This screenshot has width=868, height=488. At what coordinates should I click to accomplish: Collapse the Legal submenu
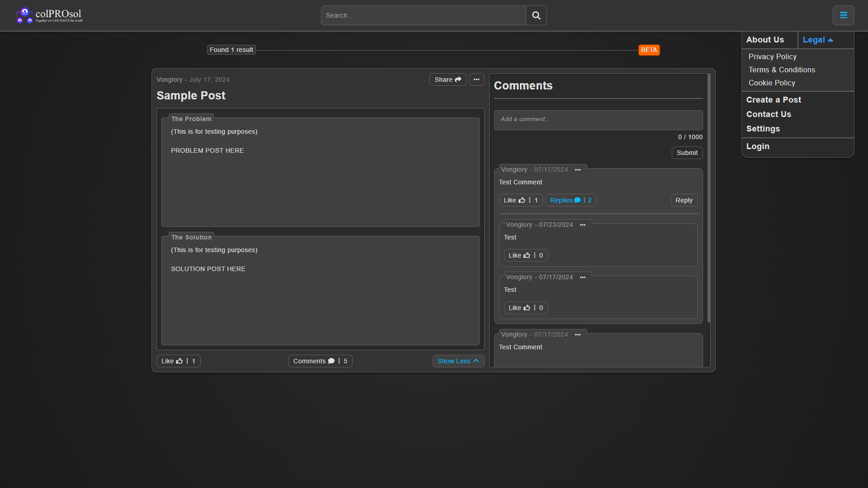click(x=818, y=40)
